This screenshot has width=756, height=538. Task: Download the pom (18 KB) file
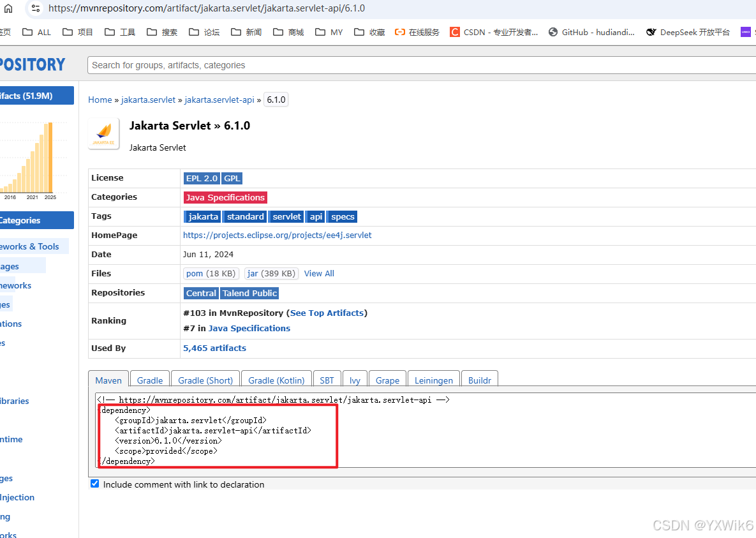[x=211, y=274]
